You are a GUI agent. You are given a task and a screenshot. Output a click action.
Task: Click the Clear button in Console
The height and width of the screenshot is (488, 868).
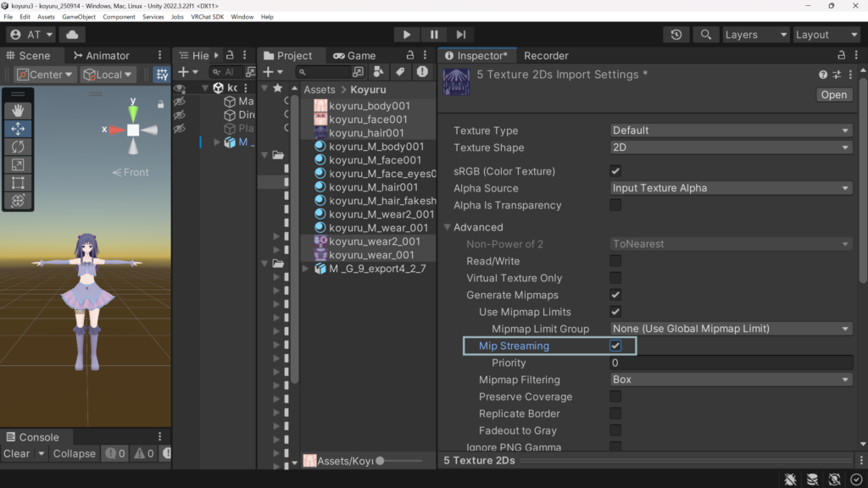(16, 453)
